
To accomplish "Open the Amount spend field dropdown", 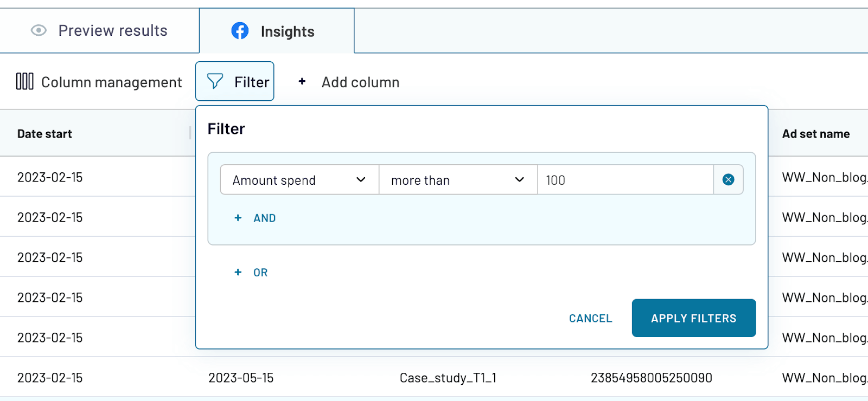I will tap(299, 180).
